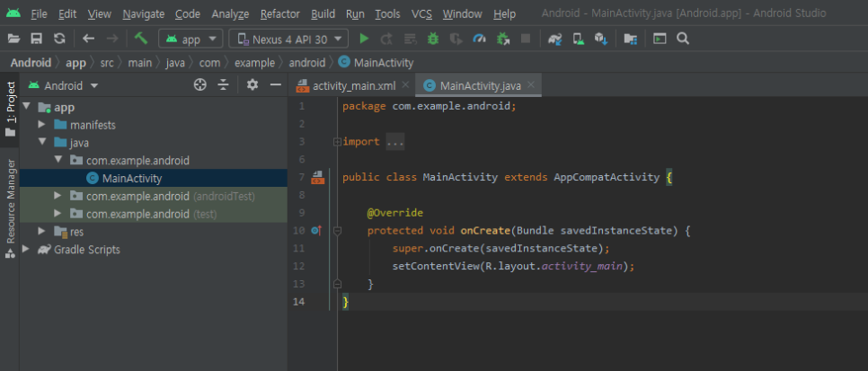Image resolution: width=868 pixels, height=371 pixels.
Task: Navigate forward with right arrow icon
Action: tap(111, 39)
